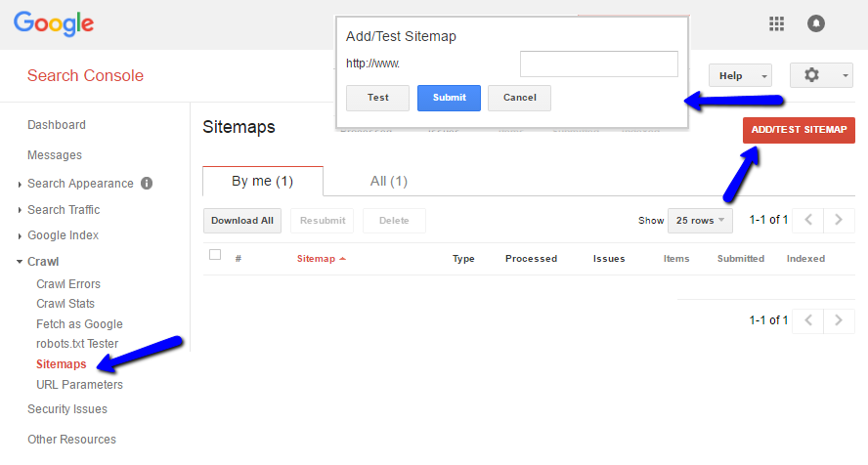Click the Search Appearance info icon
The image size is (868, 465).
(x=147, y=183)
